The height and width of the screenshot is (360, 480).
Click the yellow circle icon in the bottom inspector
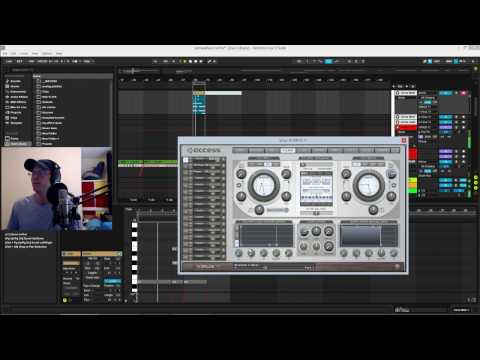pyautogui.click(x=65, y=300)
